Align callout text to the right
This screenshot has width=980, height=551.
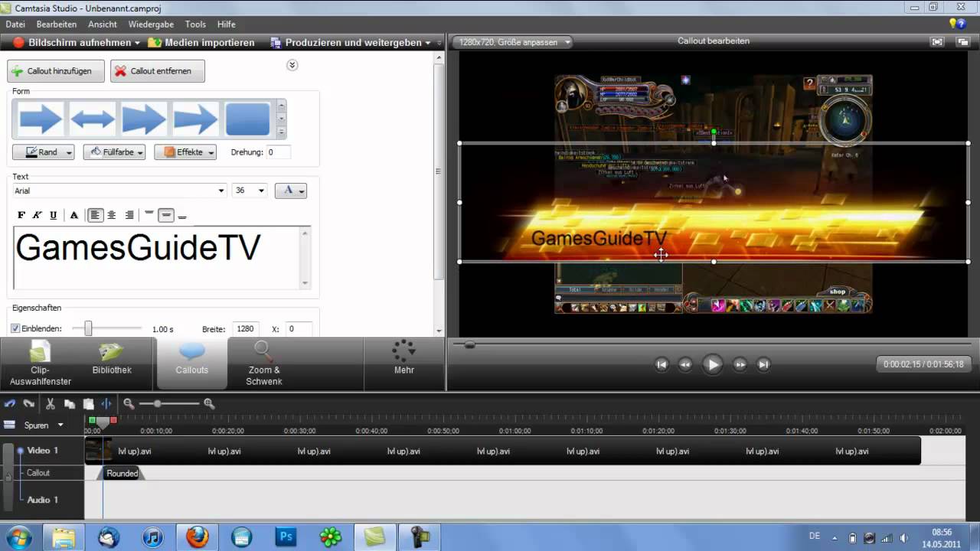tap(129, 215)
